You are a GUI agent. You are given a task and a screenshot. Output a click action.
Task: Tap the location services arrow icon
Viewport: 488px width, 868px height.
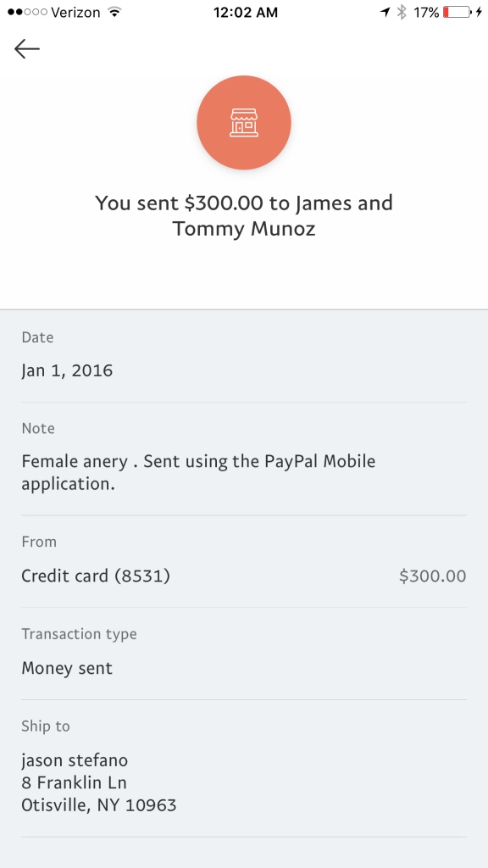[385, 12]
